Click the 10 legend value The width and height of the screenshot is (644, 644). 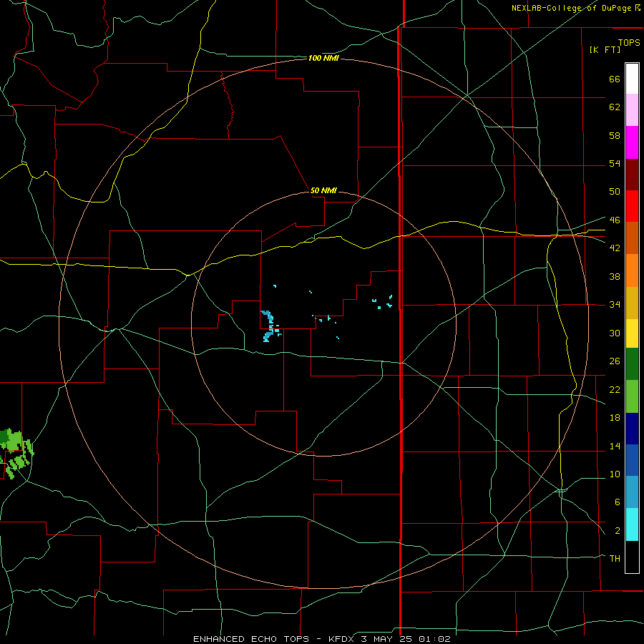[x=615, y=474]
